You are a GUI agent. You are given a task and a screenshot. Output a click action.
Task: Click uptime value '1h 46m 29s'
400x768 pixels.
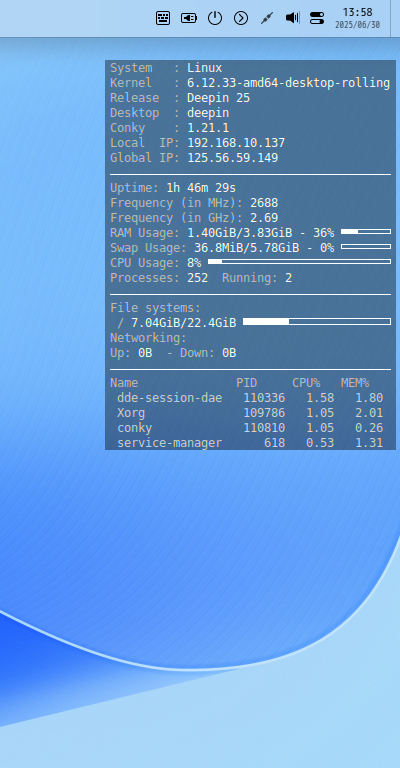coord(201,188)
